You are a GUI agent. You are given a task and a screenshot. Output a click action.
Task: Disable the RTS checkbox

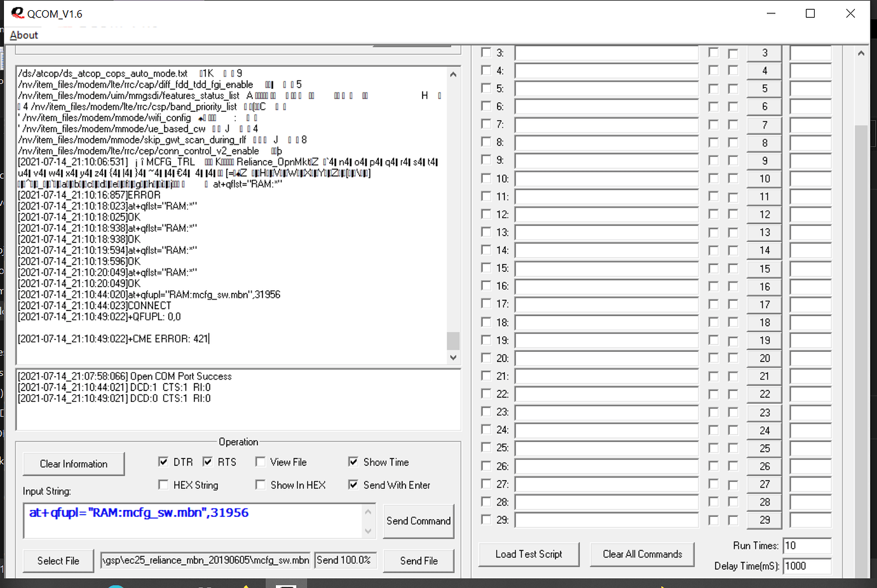click(x=207, y=462)
